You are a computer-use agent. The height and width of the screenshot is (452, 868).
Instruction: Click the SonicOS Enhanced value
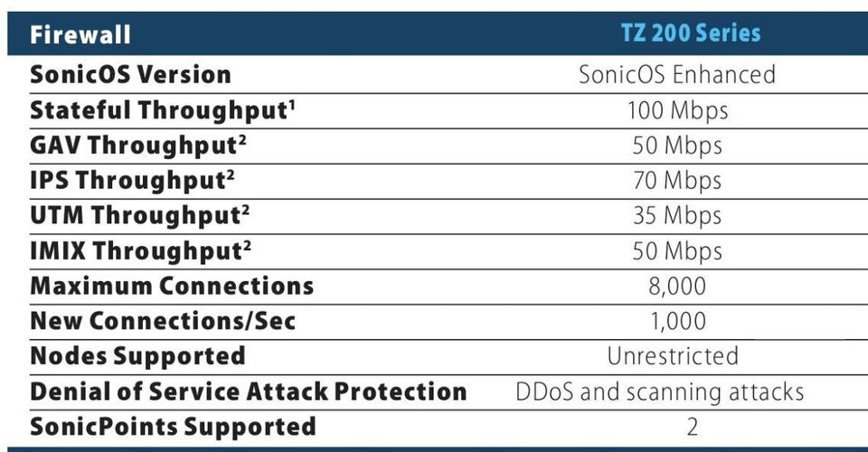pos(677,75)
